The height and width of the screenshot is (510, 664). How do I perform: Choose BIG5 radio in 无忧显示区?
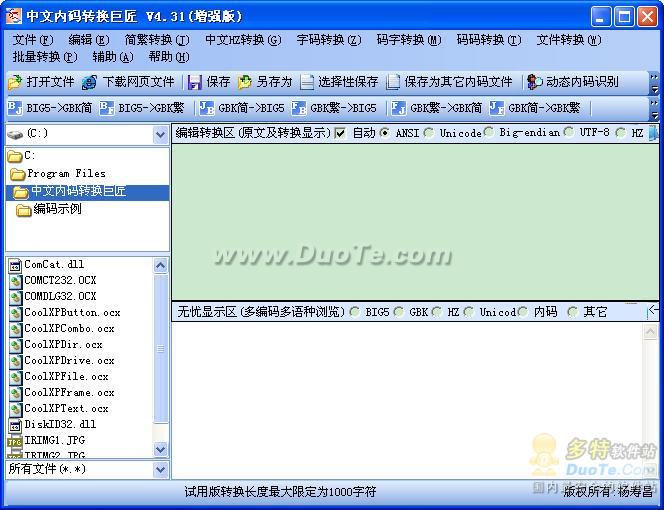click(355, 312)
